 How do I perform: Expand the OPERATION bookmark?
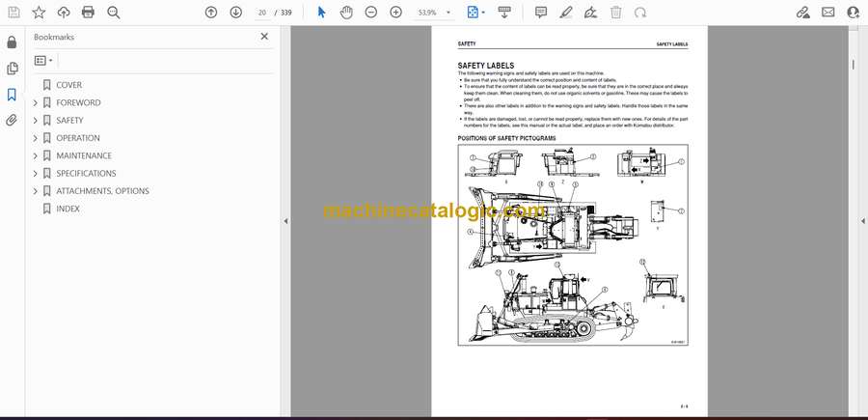coord(36,138)
